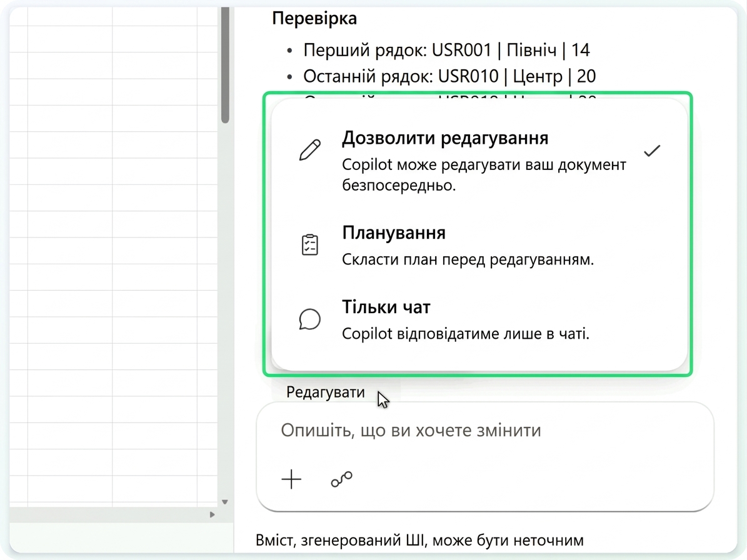Click the description Скласти план перед редагуванням
This screenshot has width=747, height=560.
coord(468,259)
